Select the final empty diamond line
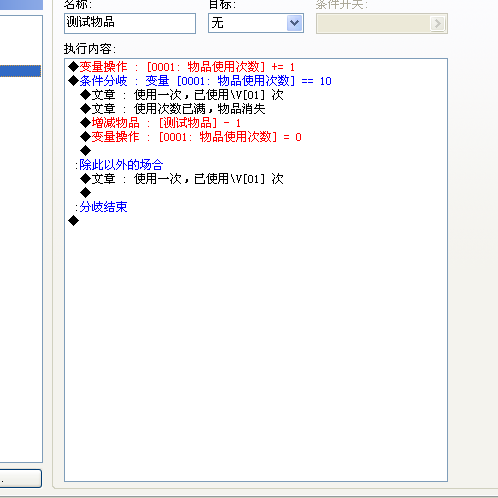The height and width of the screenshot is (498, 498). coord(73,221)
